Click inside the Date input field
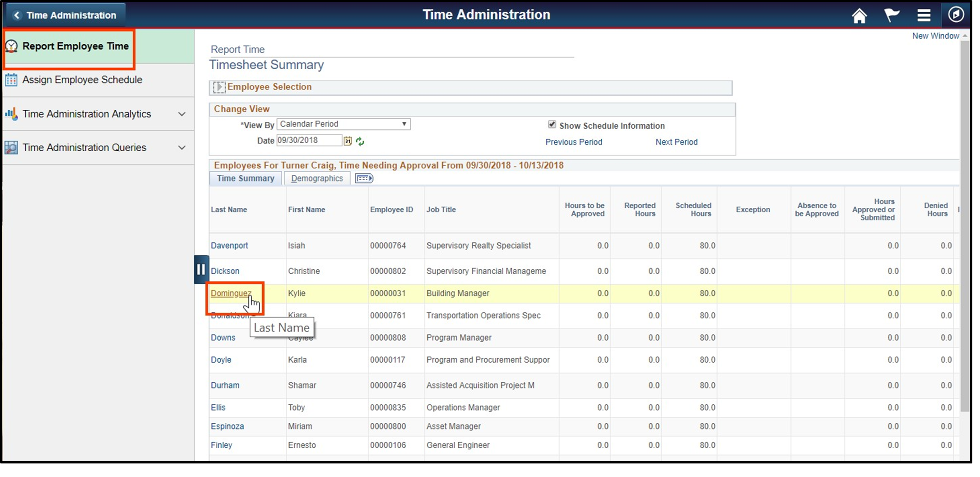The height and width of the screenshot is (477, 980). pyautogui.click(x=307, y=140)
